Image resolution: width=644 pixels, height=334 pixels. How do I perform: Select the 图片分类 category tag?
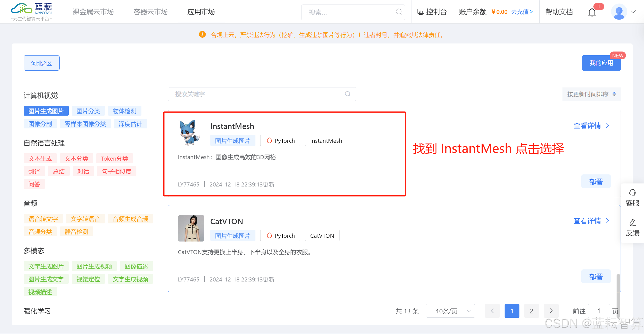[88, 111]
